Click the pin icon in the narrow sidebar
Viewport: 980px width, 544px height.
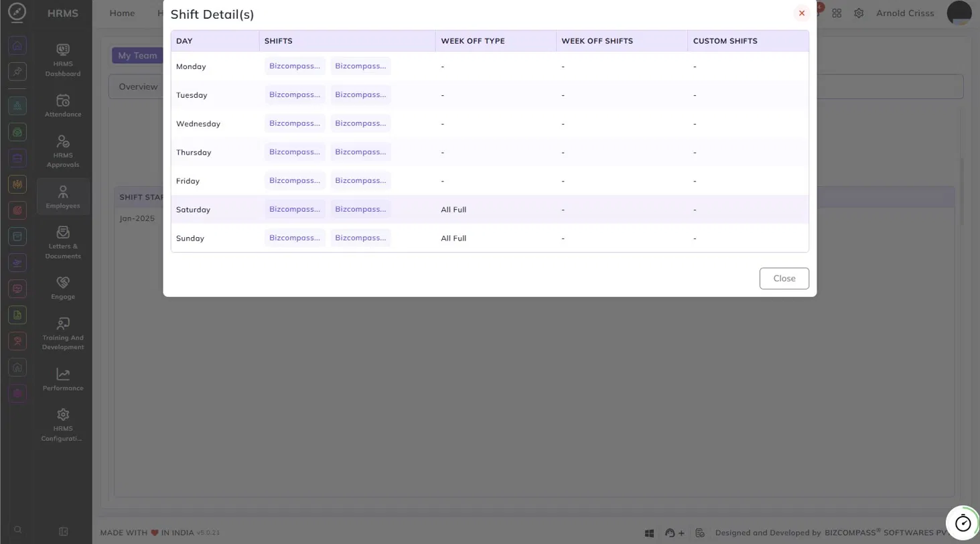[17, 71]
